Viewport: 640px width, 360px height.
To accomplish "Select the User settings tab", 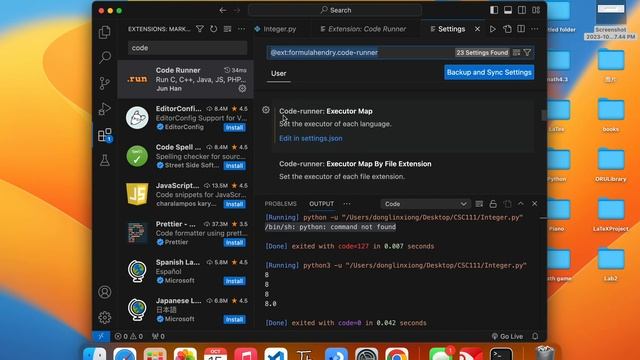I will [x=278, y=73].
